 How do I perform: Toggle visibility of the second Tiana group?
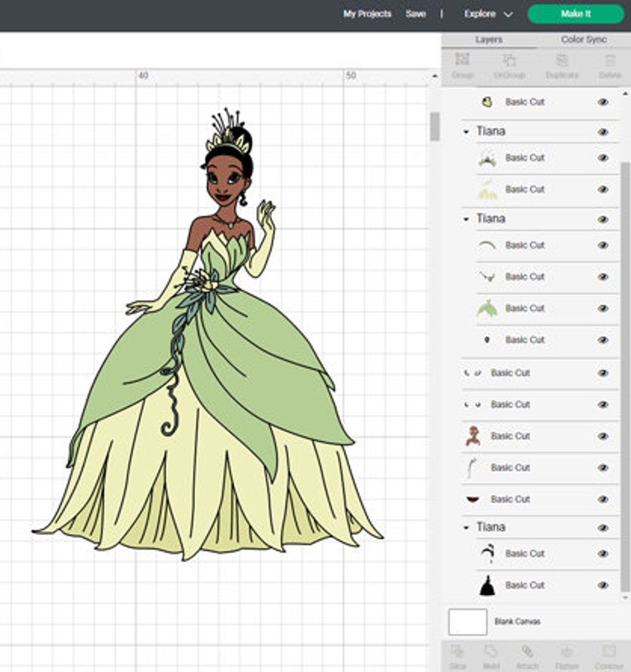click(603, 219)
